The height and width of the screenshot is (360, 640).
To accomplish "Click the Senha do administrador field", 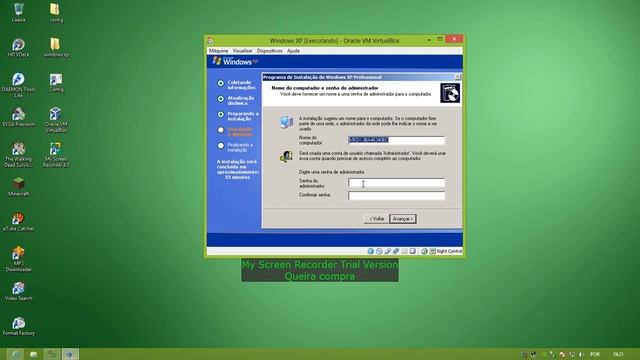I will coord(396,183).
